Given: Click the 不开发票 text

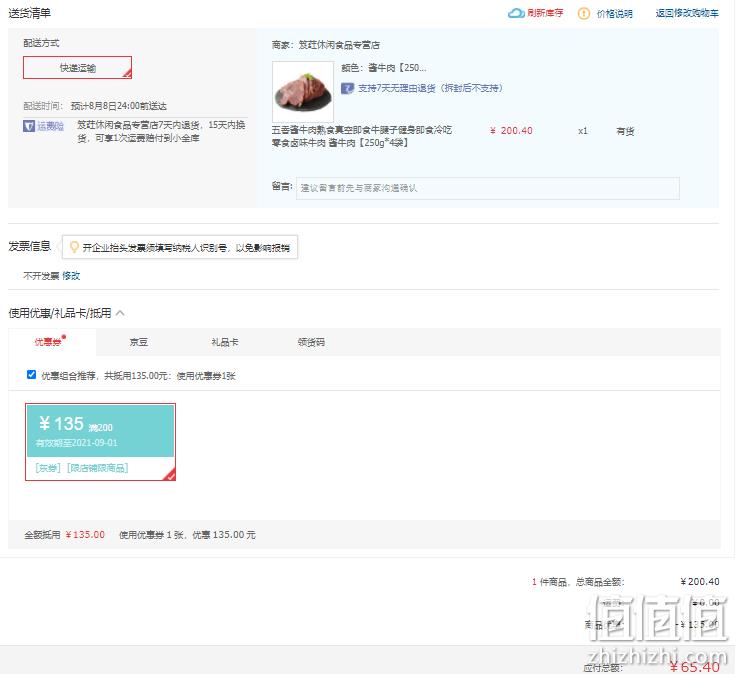Looking at the screenshot, I should point(41,276).
